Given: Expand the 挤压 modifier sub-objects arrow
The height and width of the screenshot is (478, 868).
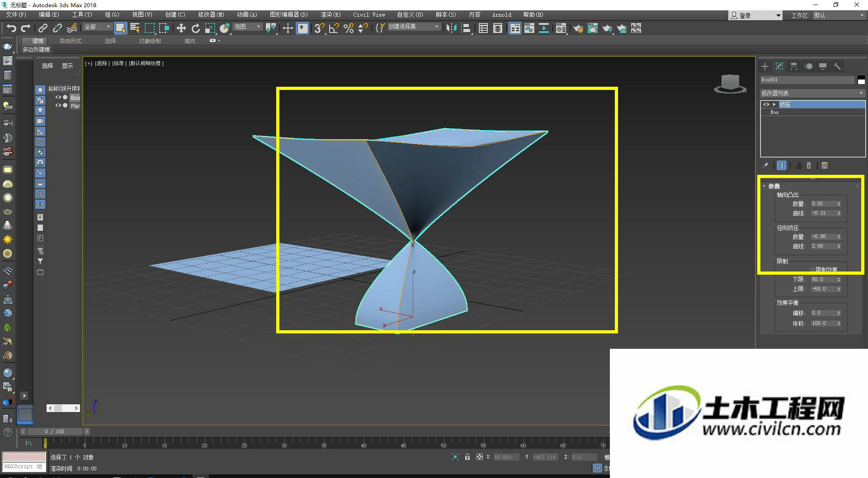Looking at the screenshot, I should tap(774, 104).
